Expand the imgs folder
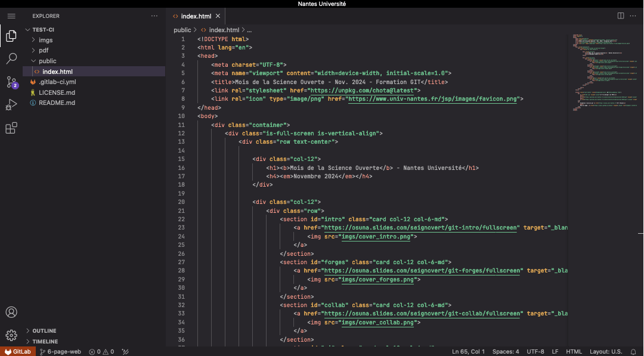 coord(94,40)
